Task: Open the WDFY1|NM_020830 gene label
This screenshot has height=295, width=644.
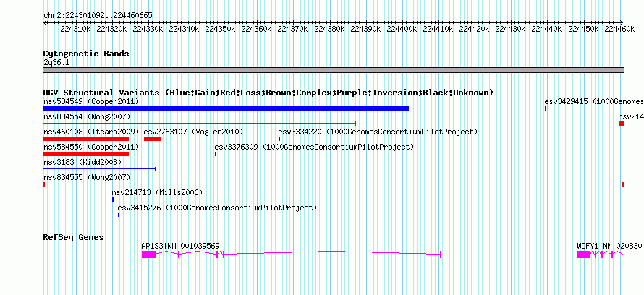Action: click(x=609, y=246)
